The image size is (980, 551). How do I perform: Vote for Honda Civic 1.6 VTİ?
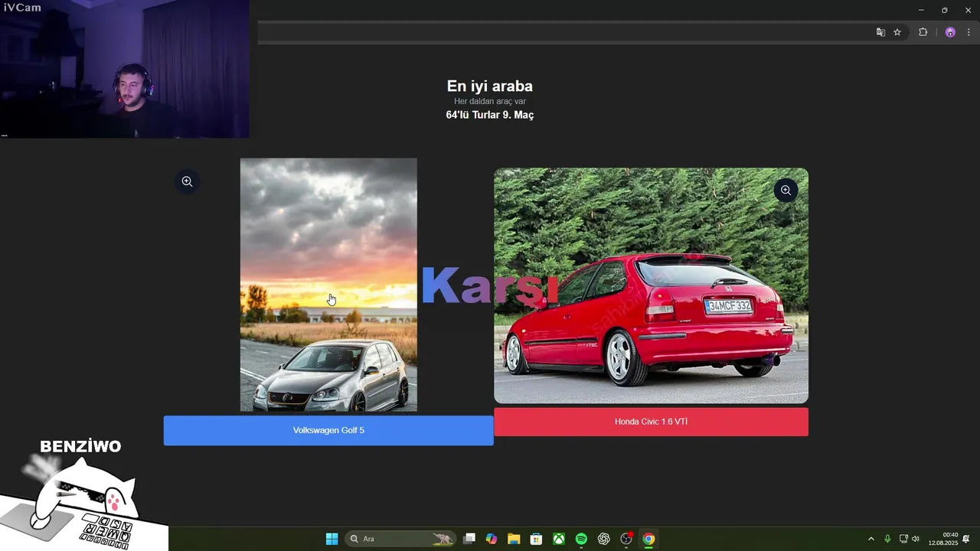[651, 422]
